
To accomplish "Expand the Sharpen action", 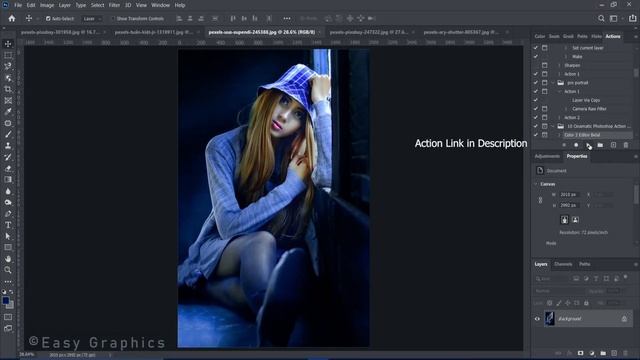I will tap(559, 65).
